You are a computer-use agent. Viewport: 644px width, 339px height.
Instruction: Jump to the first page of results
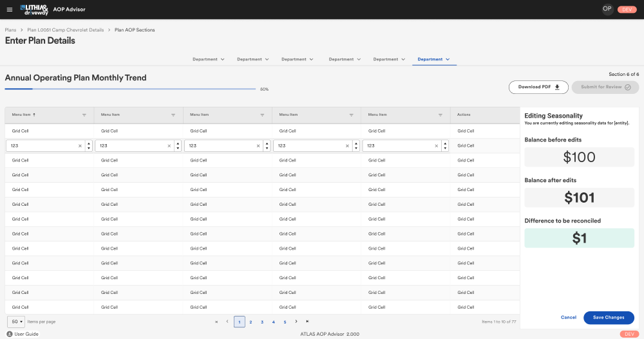216,322
